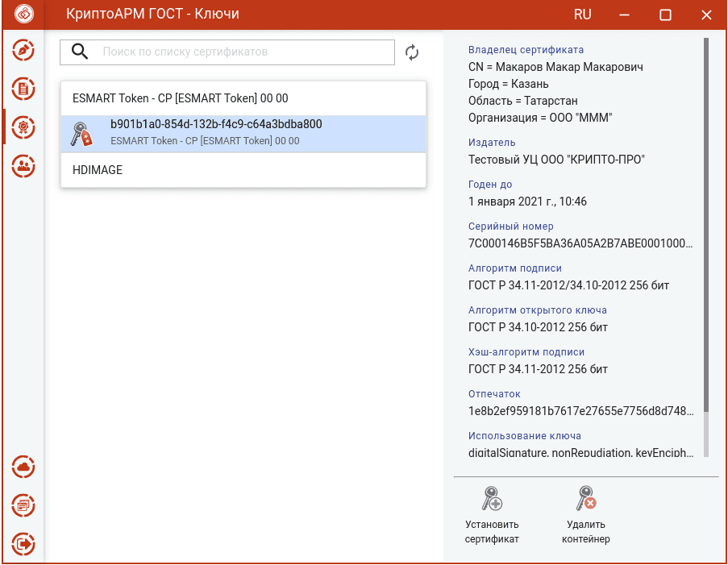The width and height of the screenshot is (728, 565).
Task: Click the date 1 января 2021 г., 10:46
Action: 527,201
